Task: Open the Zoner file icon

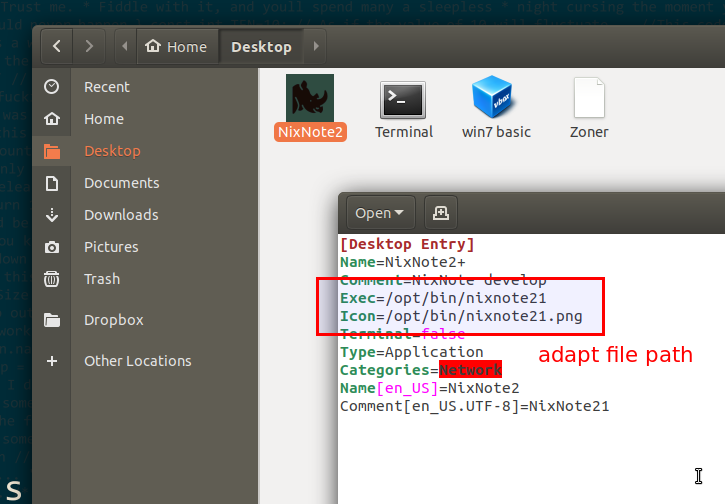Action: coord(589,100)
